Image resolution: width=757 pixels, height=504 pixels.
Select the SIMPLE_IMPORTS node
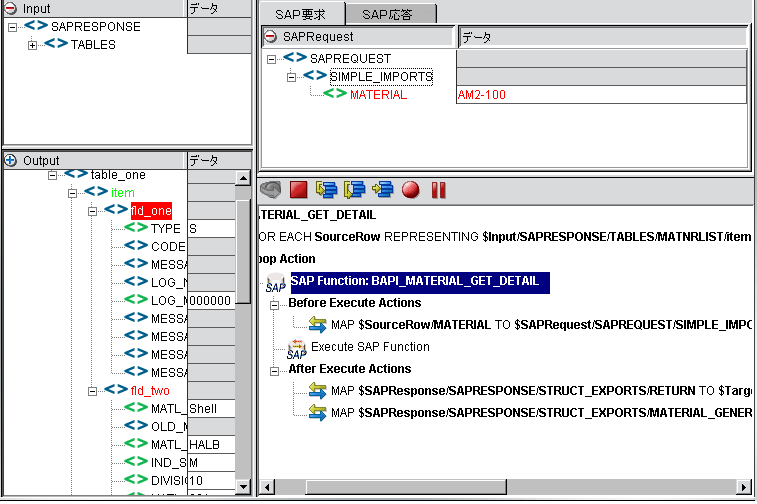[381, 77]
